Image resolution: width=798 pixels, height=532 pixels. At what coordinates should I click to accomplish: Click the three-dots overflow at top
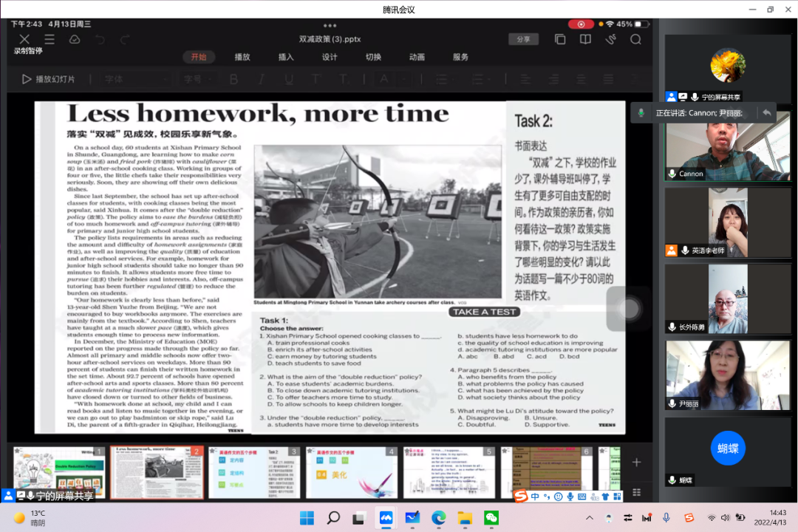point(330,25)
